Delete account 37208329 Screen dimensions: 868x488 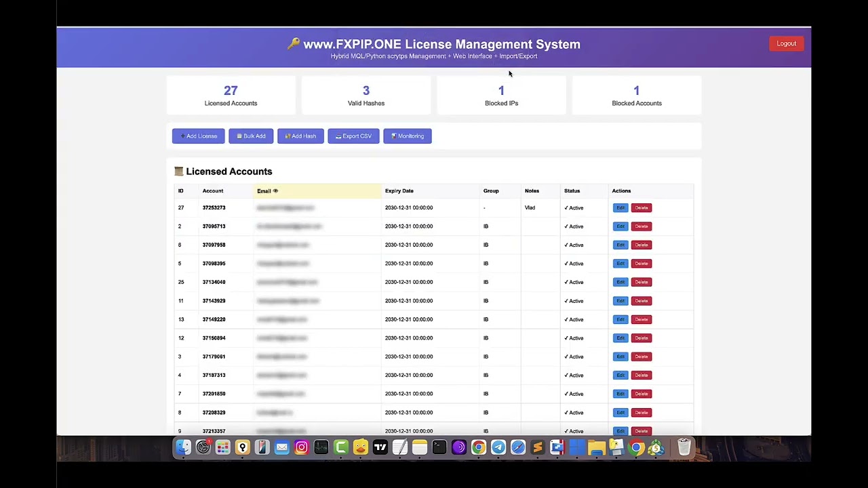(642, 413)
